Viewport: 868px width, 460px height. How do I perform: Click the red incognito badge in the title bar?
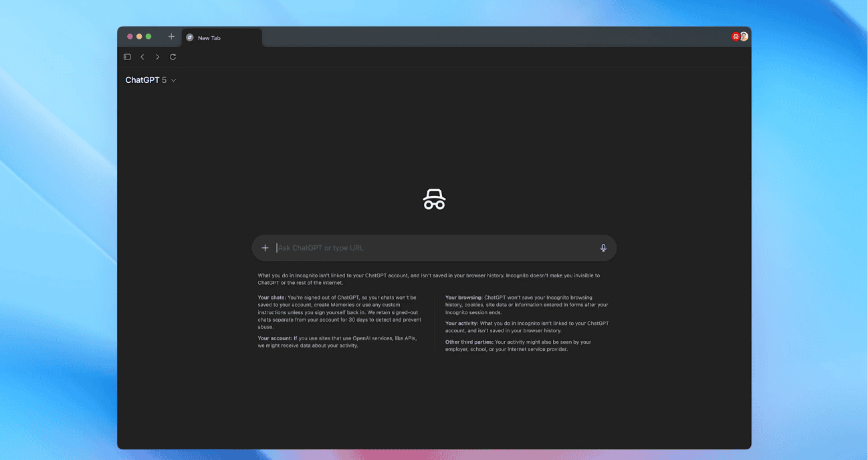click(x=736, y=37)
